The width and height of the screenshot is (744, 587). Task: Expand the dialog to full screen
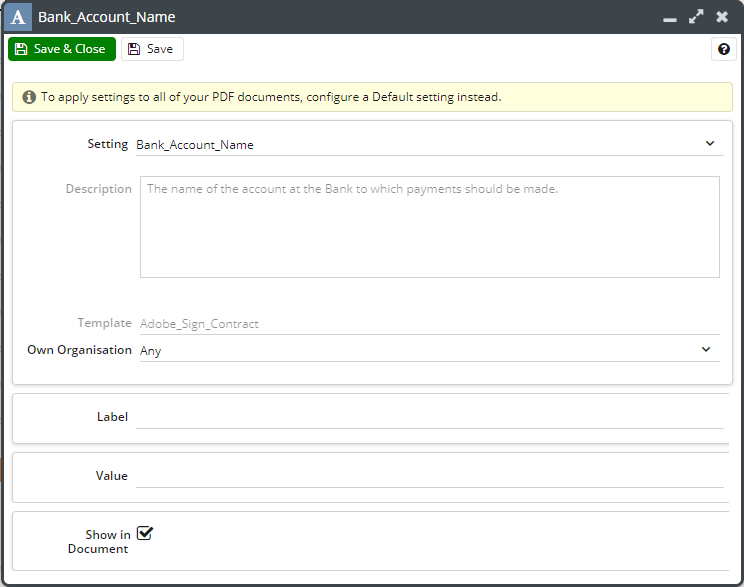[x=696, y=17]
